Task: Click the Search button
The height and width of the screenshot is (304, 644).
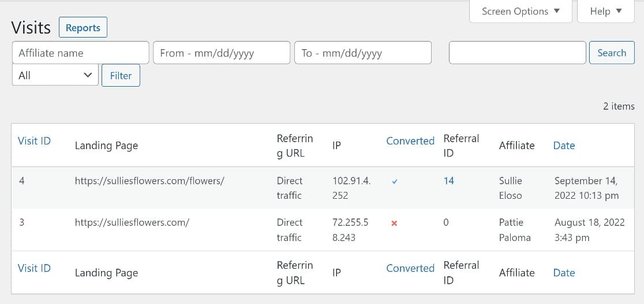Action: point(612,53)
